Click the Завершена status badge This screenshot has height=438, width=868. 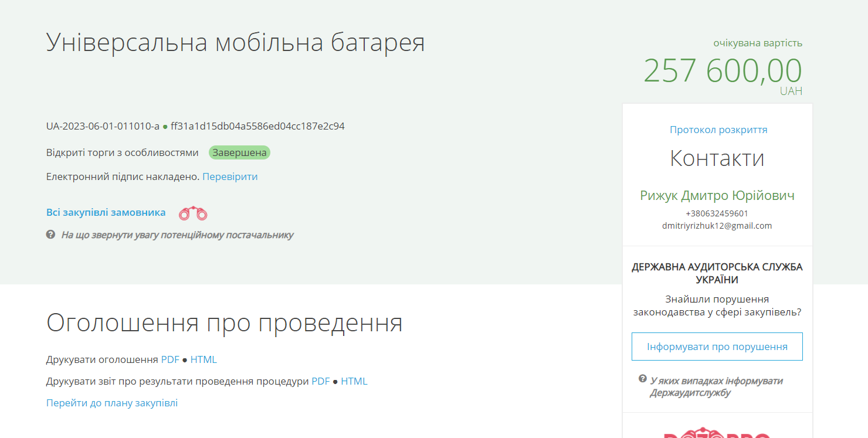click(239, 152)
